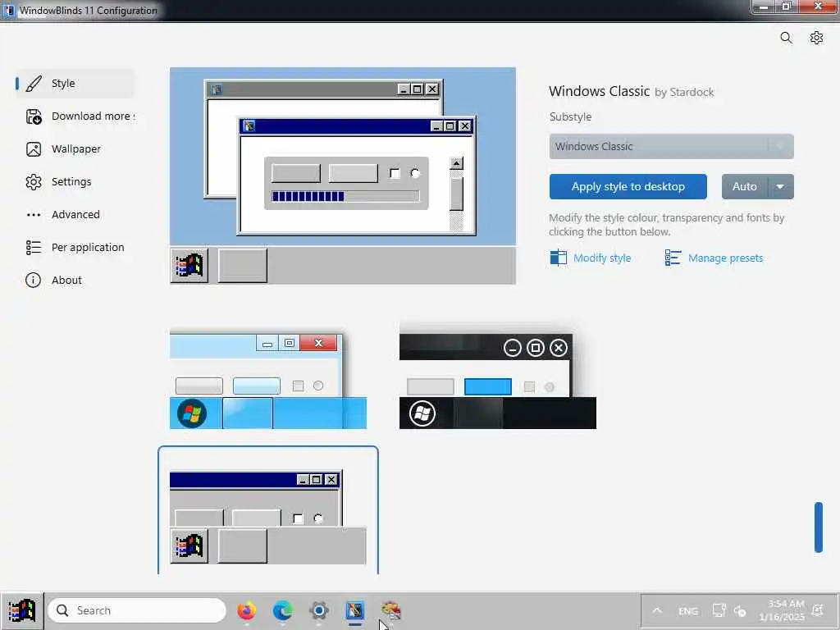840x630 pixels.
Task: Switch to WindowBlinds taskbar icon
Action: coord(354,610)
